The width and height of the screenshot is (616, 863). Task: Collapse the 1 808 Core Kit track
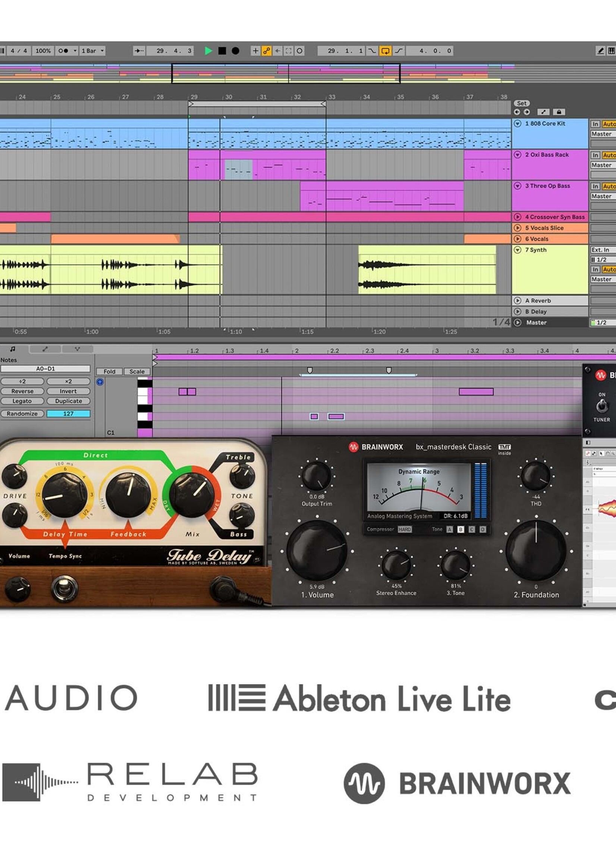tap(518, 123)
